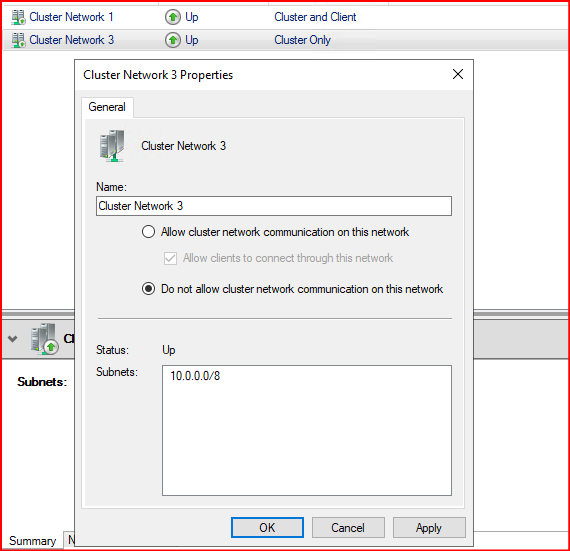Select Allow cluster network communication radio button
570x551 pixels.
tap(148, 232)
